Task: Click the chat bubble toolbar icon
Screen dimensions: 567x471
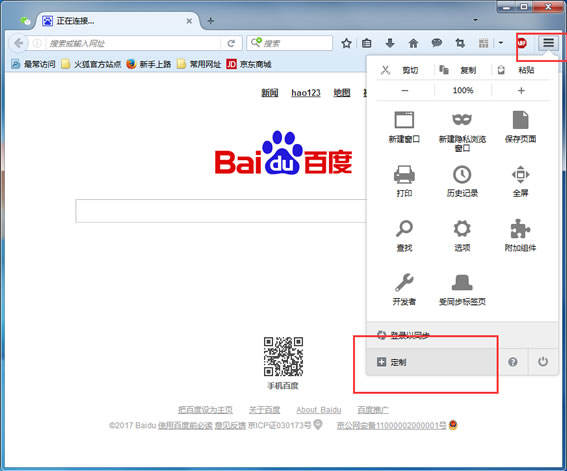Action: [x=436, y=43]
